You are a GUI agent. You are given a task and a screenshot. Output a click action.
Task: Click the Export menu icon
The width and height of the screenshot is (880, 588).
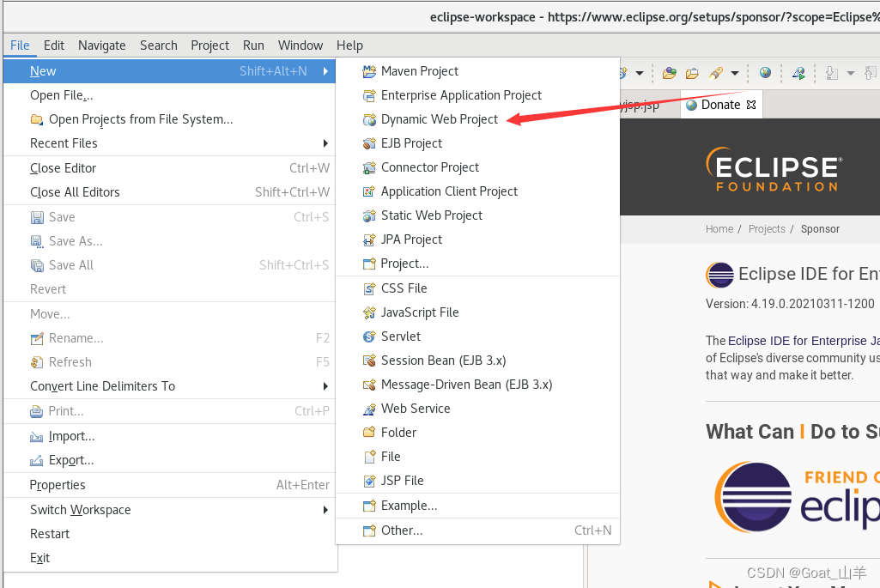click(36, 461)
